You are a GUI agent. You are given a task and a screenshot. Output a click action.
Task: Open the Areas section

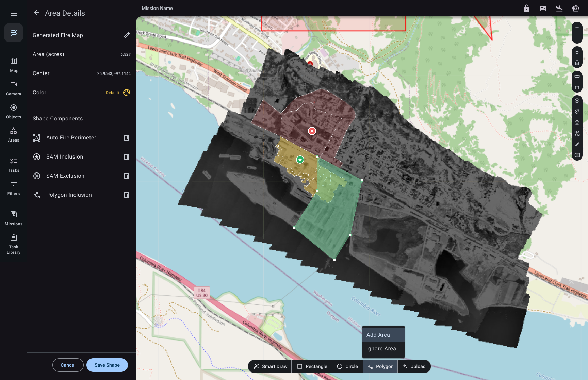14,134
